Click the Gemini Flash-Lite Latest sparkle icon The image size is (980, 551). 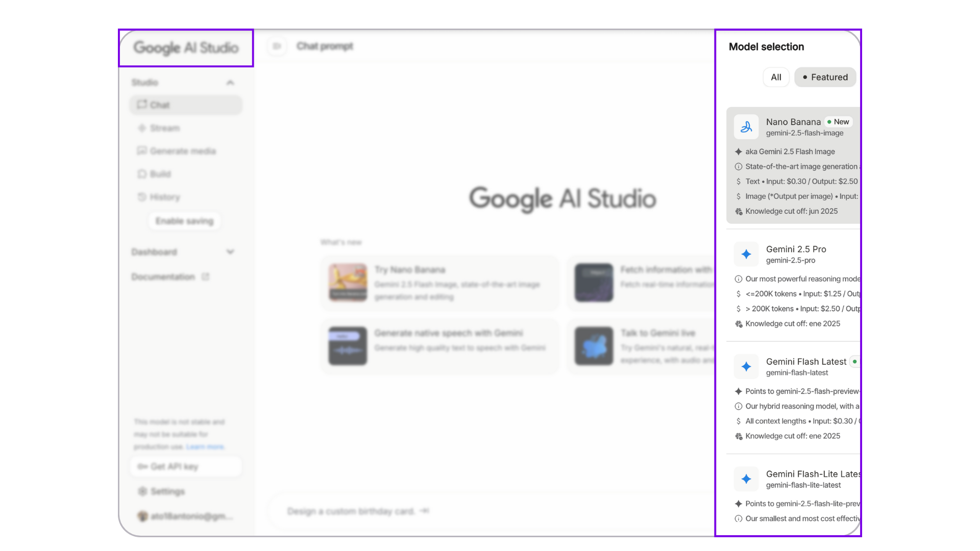[x=746, y=479]
